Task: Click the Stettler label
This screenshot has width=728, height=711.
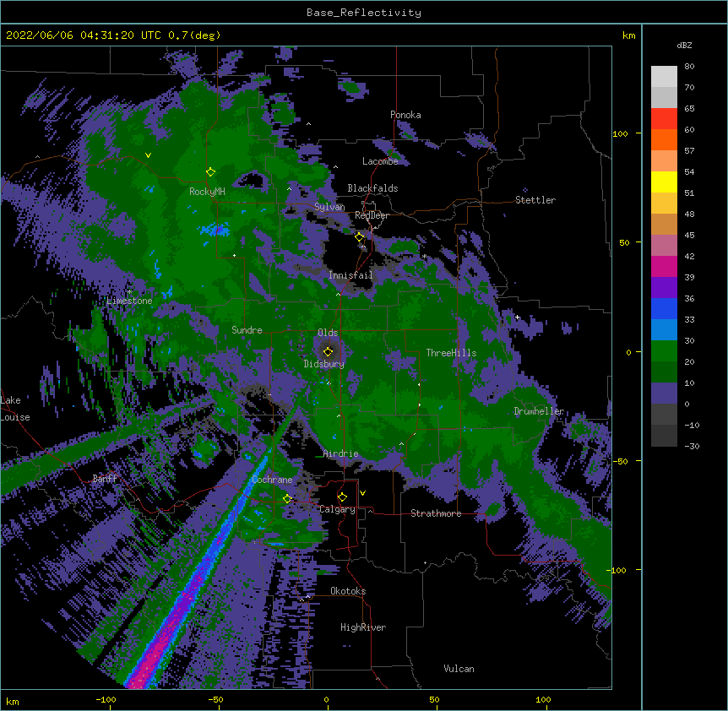Action: 535,200
